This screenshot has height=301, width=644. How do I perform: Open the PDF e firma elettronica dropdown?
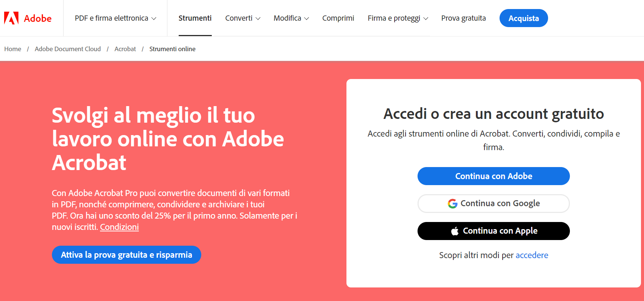pos(115,18)
